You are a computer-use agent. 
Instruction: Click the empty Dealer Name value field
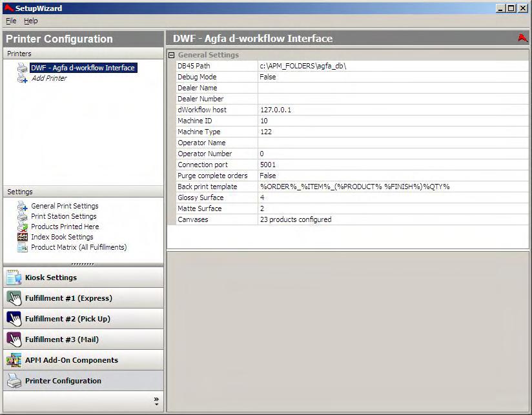(x=393, y=88)
